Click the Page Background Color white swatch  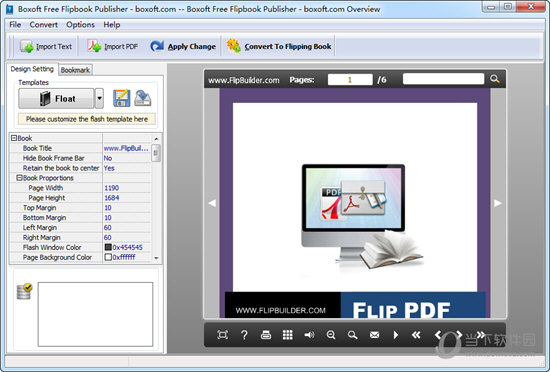(x=108, y=257)
